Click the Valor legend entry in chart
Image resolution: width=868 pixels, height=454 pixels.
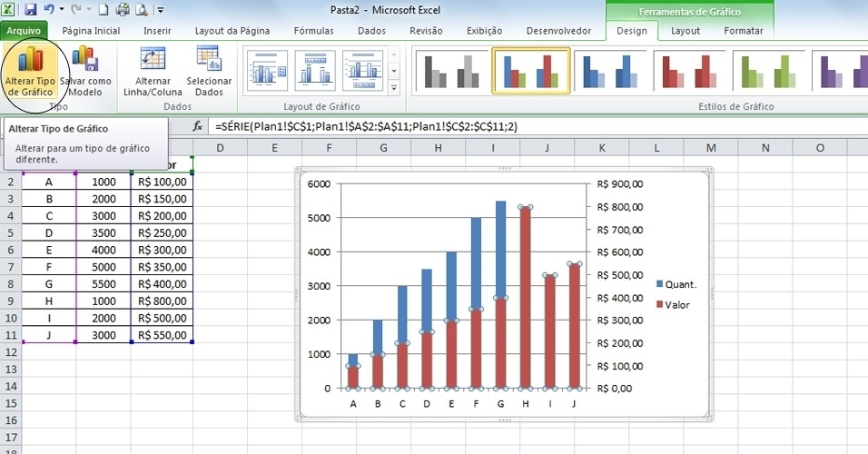[x=676, y=305]
